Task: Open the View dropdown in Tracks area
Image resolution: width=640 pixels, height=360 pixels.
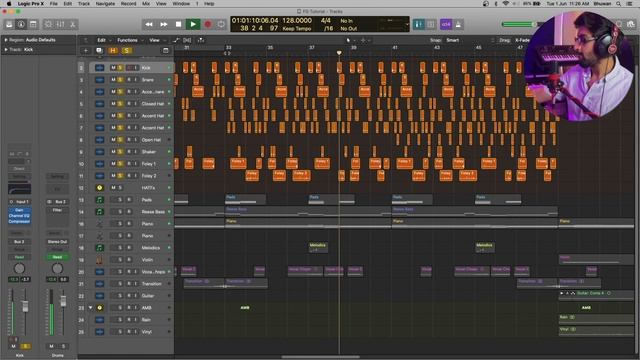Action: coord(156,40)
